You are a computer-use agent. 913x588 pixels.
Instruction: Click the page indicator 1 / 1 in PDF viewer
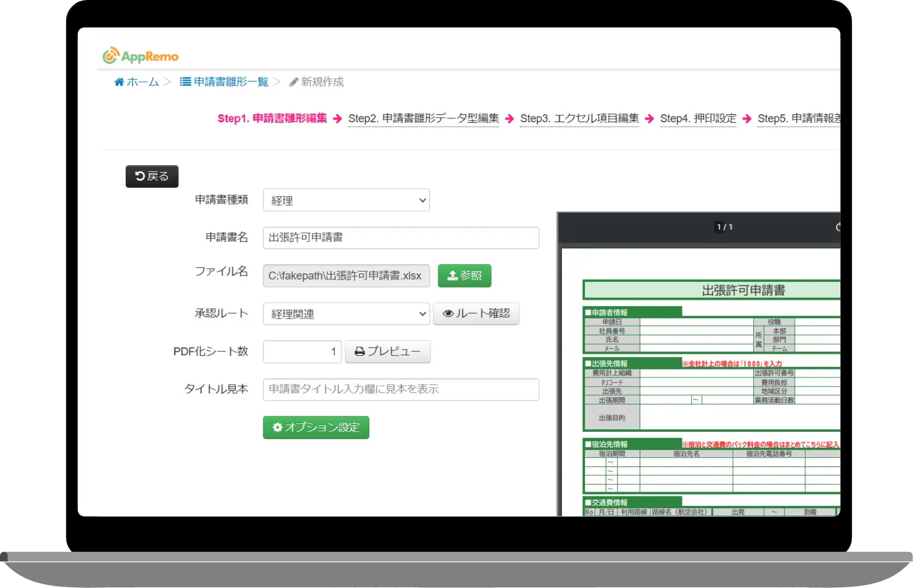pos(724,227)
